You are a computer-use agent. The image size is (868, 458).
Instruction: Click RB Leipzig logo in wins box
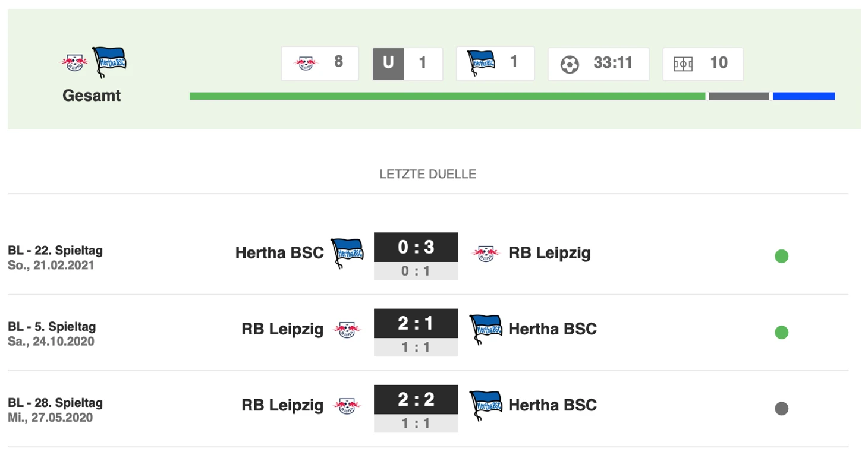[x=306, y=63]
